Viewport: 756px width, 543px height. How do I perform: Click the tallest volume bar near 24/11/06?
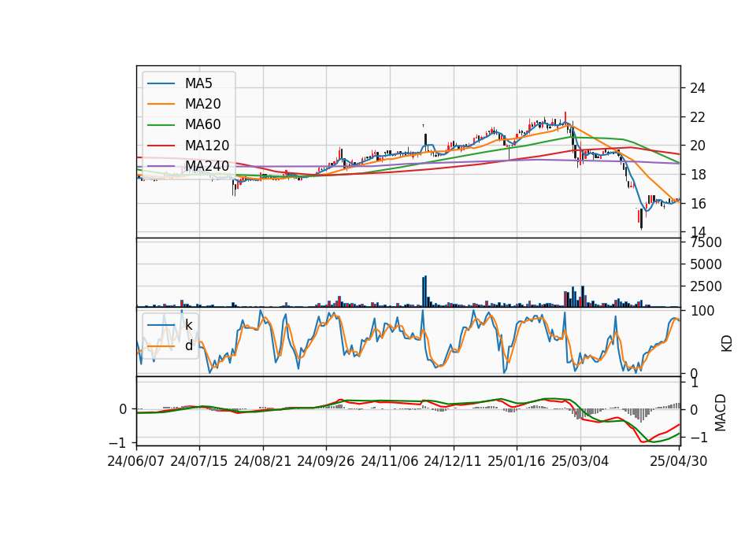(x=425, y=291)
